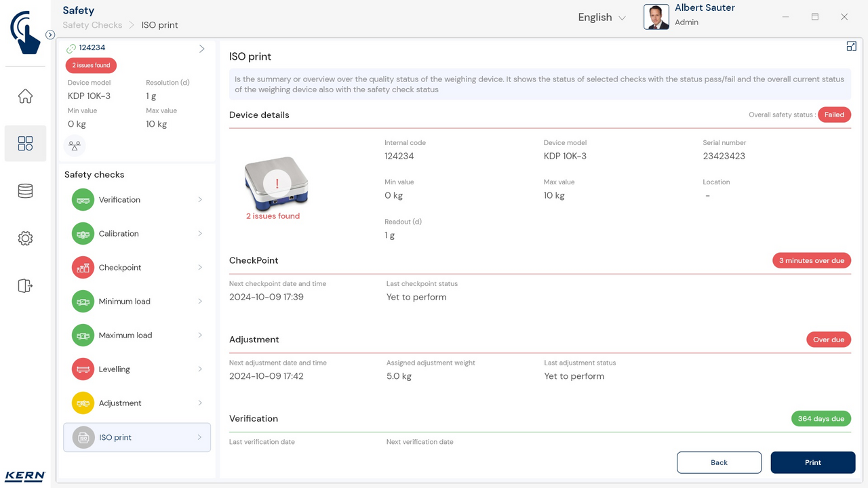This screenshot has height=488, width=868.
Task: Open the Home icon in sidebar
Action: (x=25, y=96)
